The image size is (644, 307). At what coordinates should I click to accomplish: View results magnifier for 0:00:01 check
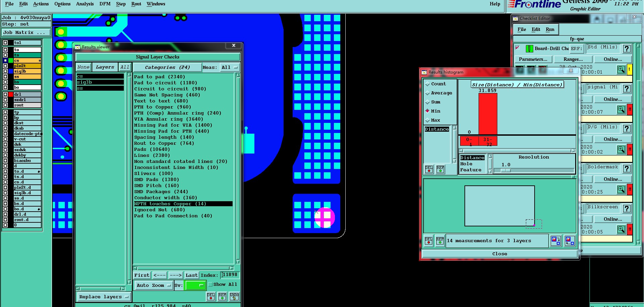point(621,70)
